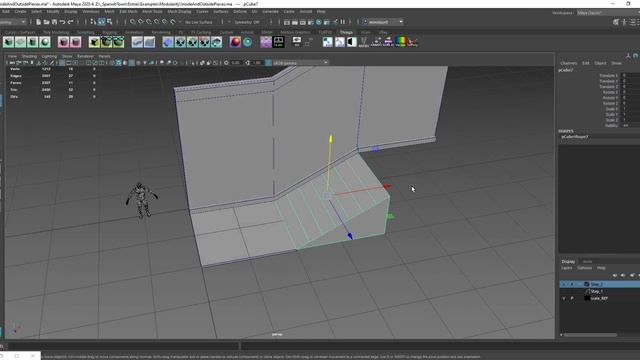This screenshot has width=640, height=360.
Task: Select the scale_REF layer name
Action: tap(599, 298)
